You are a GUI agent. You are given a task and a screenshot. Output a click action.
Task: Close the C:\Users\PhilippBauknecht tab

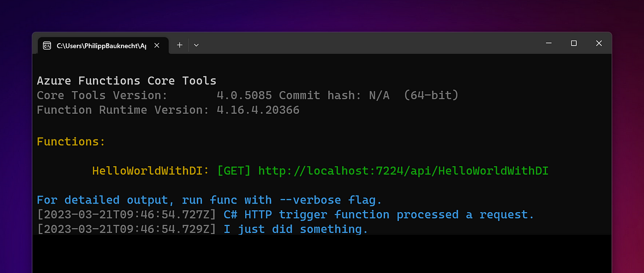click(157, 45)
